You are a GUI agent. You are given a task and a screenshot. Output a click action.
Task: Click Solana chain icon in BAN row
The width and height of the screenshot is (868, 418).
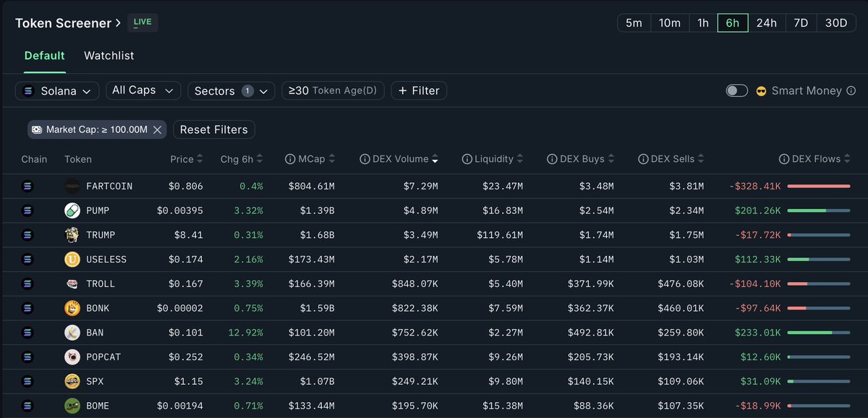coord(28,333)
